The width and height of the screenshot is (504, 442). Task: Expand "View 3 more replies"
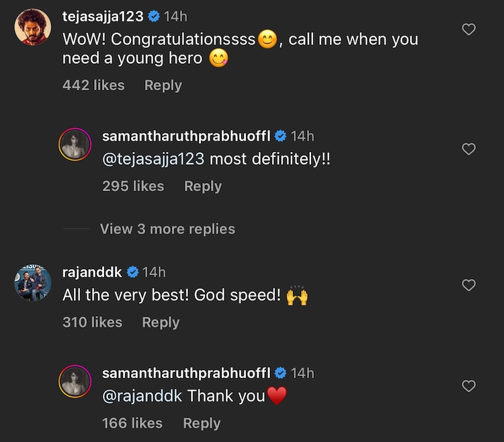tap(167, 229)
